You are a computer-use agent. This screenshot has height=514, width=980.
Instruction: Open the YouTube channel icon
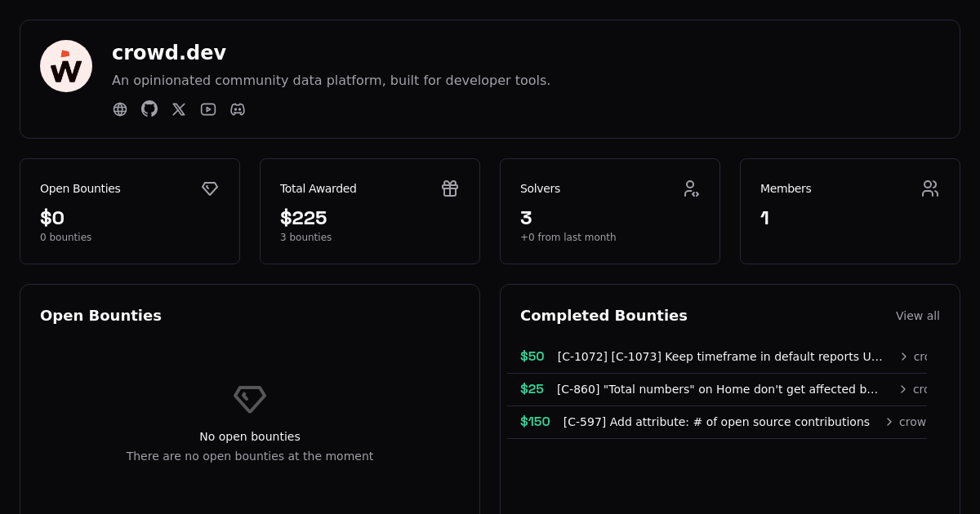pyautogui.click(x=208, y=109)
